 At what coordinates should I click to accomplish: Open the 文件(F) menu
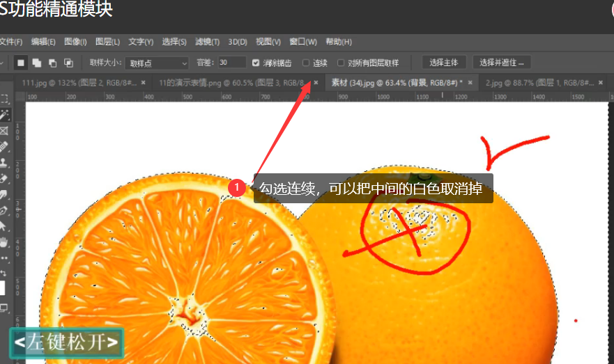point(10,42)
